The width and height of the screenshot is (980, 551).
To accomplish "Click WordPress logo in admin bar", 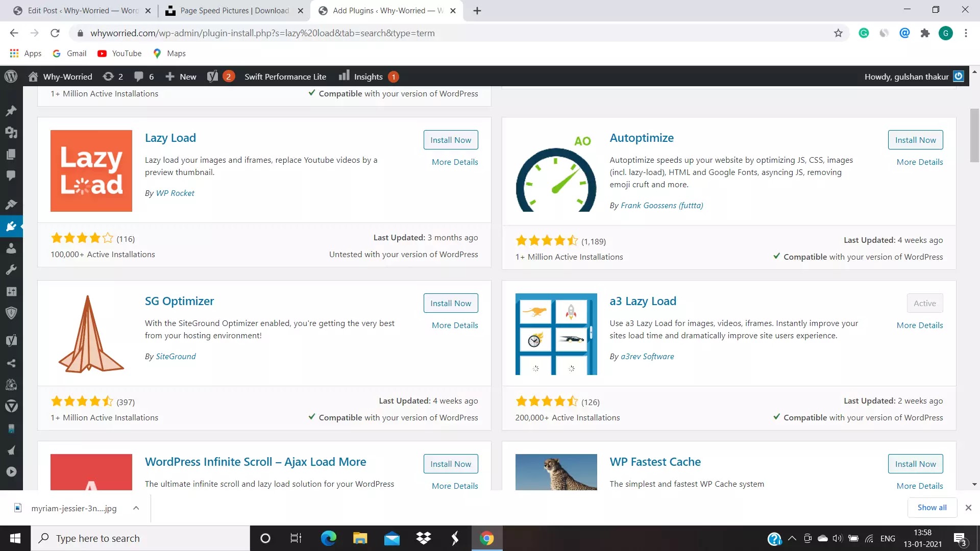I will pyautogui.click(x=11, y=77).
